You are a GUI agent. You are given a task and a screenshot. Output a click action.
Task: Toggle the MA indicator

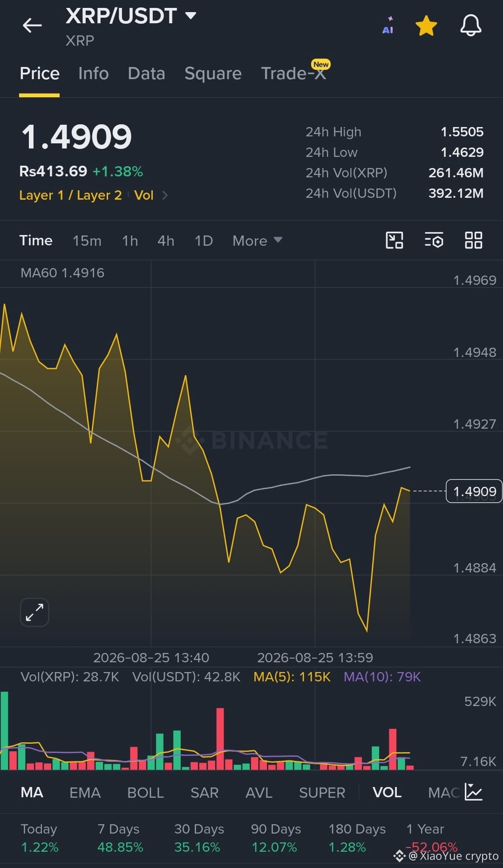[x=32, y=792]
